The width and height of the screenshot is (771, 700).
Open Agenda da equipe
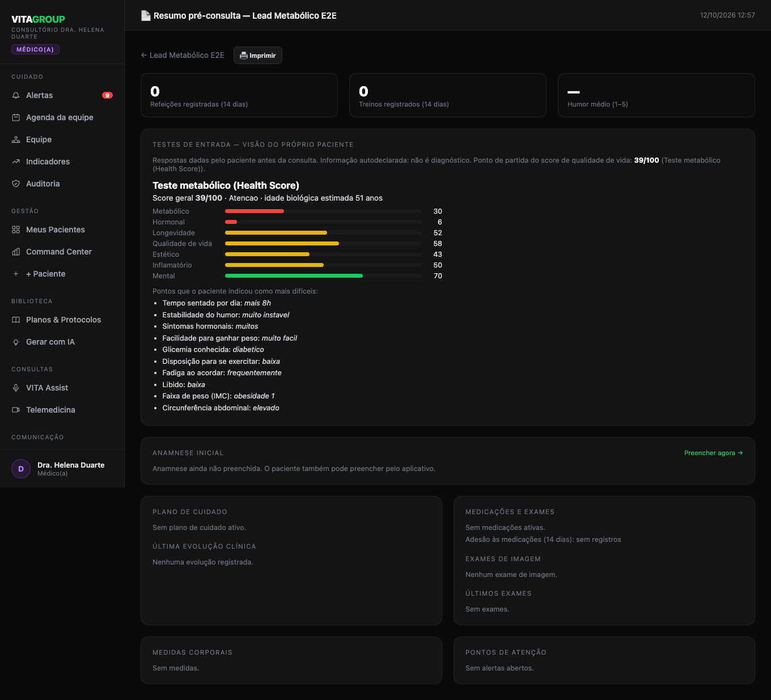[x=62, y=117]
